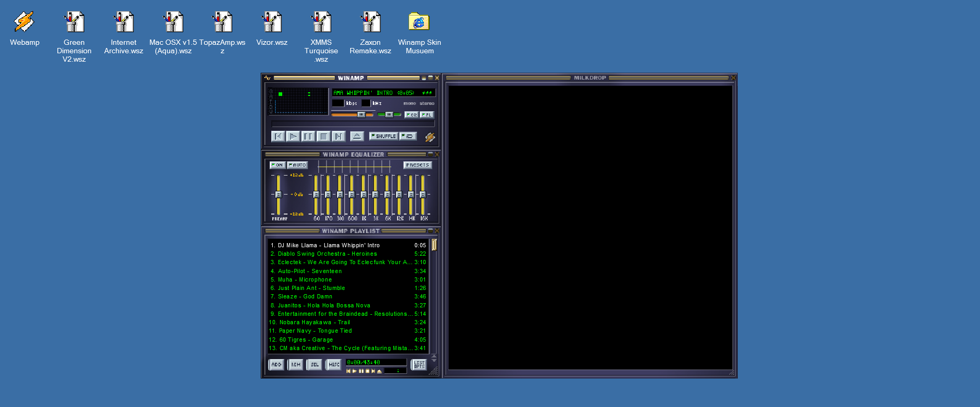Open Mac OSX v1.5 (Aqua).wsz skin
This screenshot has height=407, width=980.
(x=173, y=33)
